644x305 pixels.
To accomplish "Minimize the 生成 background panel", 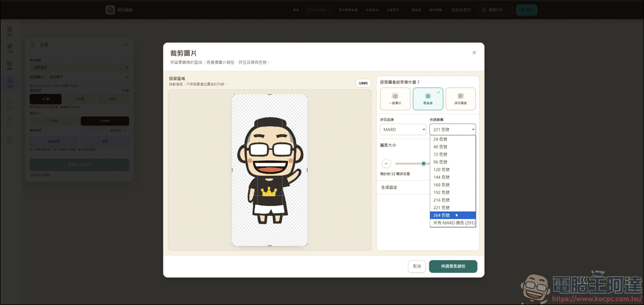I will pyautogui.click(x=126, y=44).
